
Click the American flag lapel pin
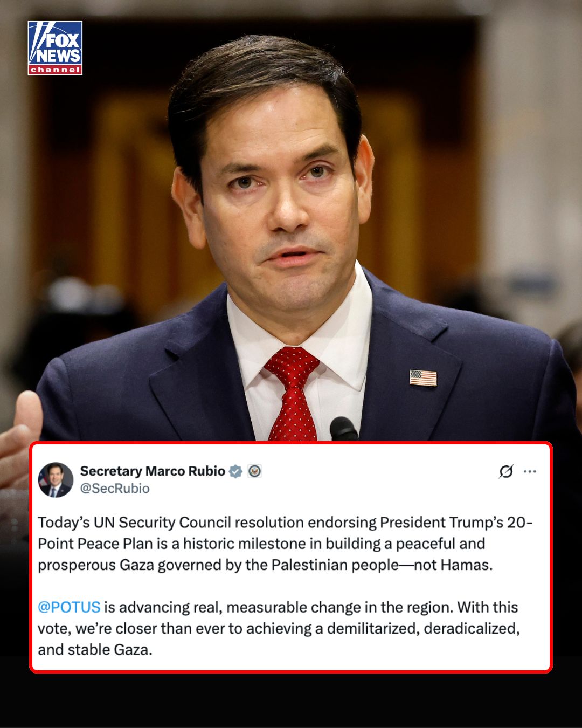click(423, 378)
